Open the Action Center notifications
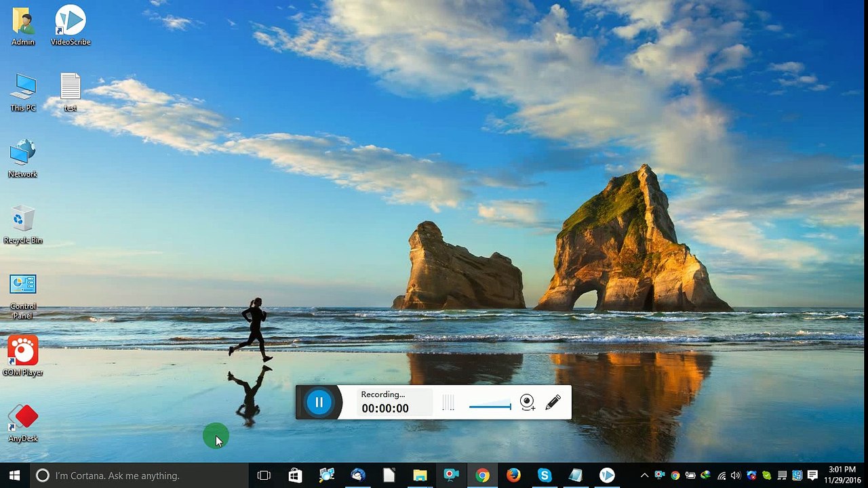868x488 pixels. tap(812, 476)
